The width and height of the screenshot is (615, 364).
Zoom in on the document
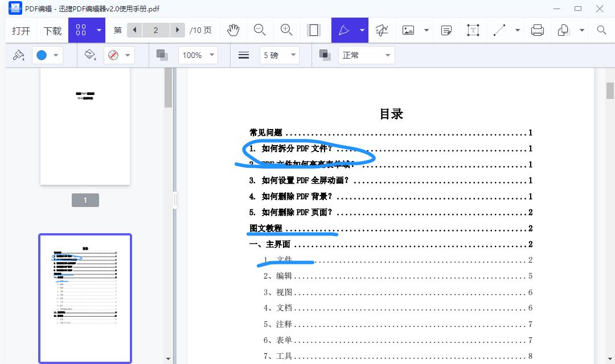[x=286, y=30]
